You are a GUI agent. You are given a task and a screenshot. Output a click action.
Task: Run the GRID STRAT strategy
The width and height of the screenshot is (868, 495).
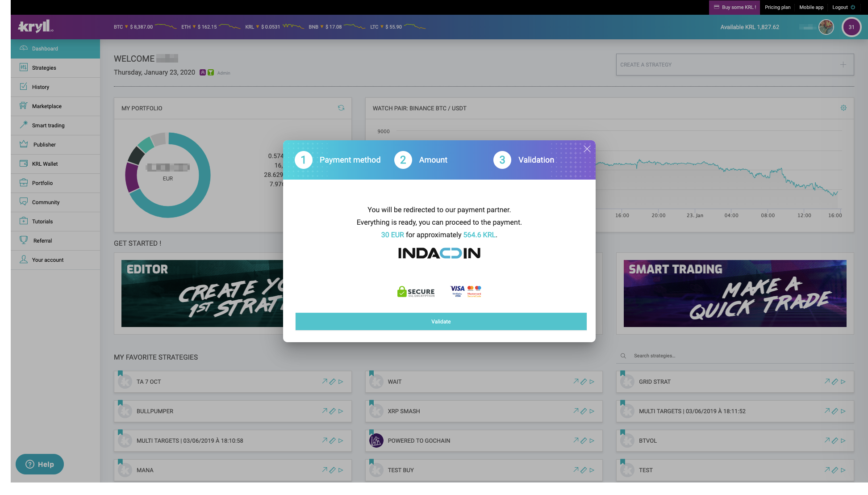[843, 382]
